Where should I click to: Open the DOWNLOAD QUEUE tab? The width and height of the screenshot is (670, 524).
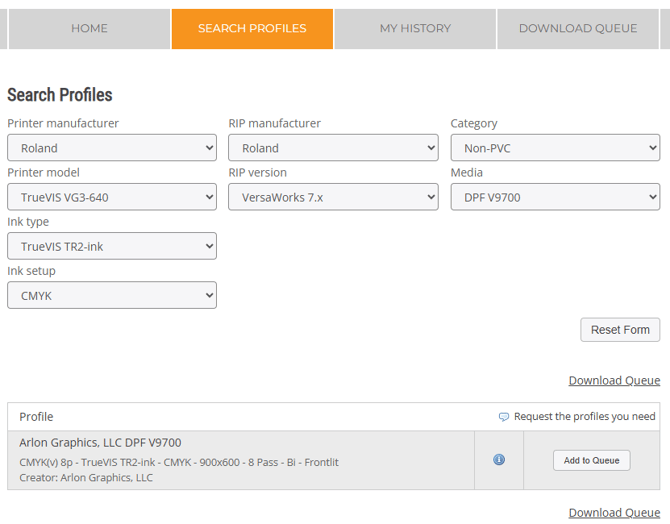577,29
